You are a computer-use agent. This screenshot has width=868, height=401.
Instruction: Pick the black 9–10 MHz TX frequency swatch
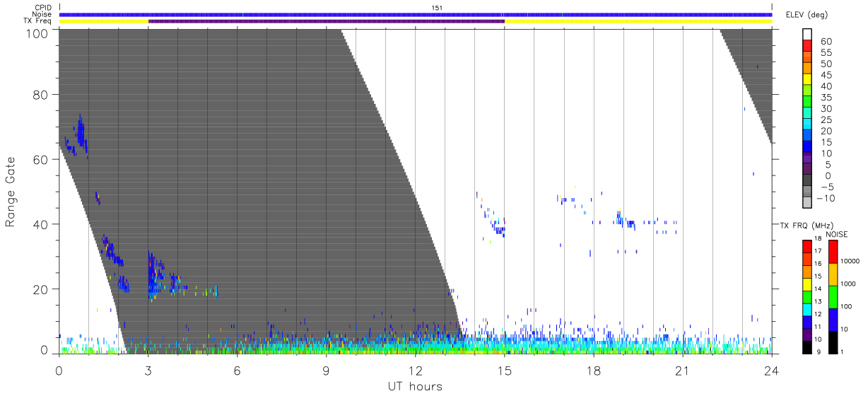pyautogui.click(x=807, y=347)
